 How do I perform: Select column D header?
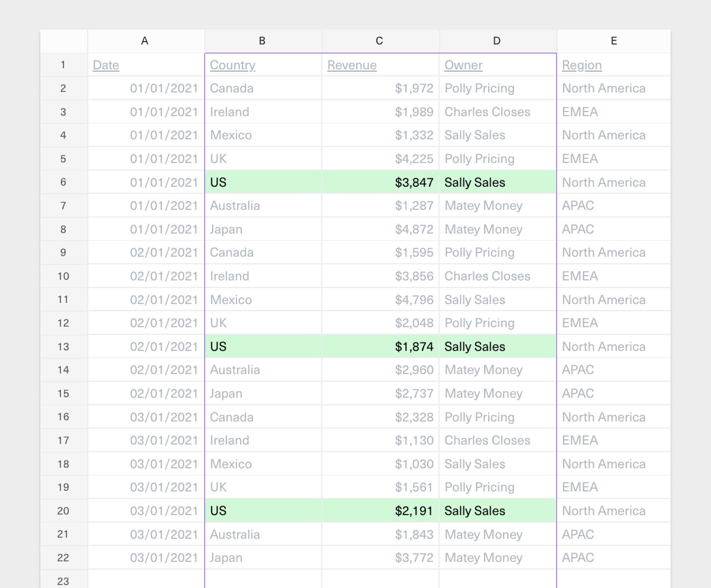coord(497,41)
